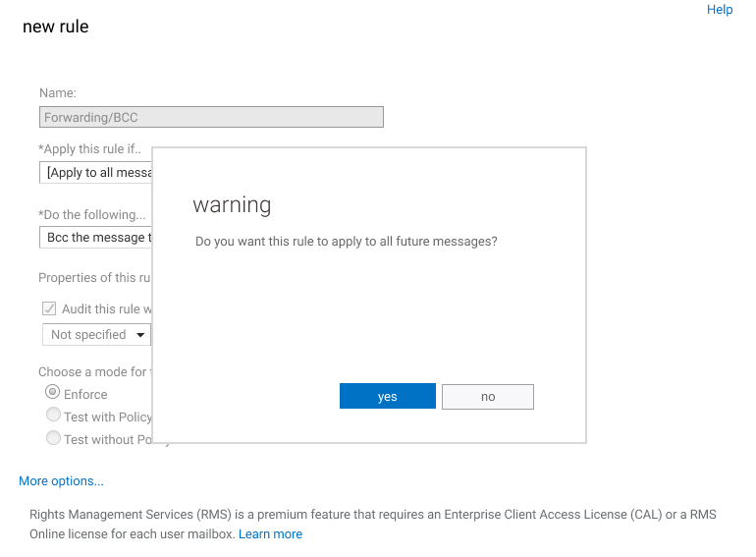Open the Apply to all messages dropdown
756x557 pixels.
[95, 172]
